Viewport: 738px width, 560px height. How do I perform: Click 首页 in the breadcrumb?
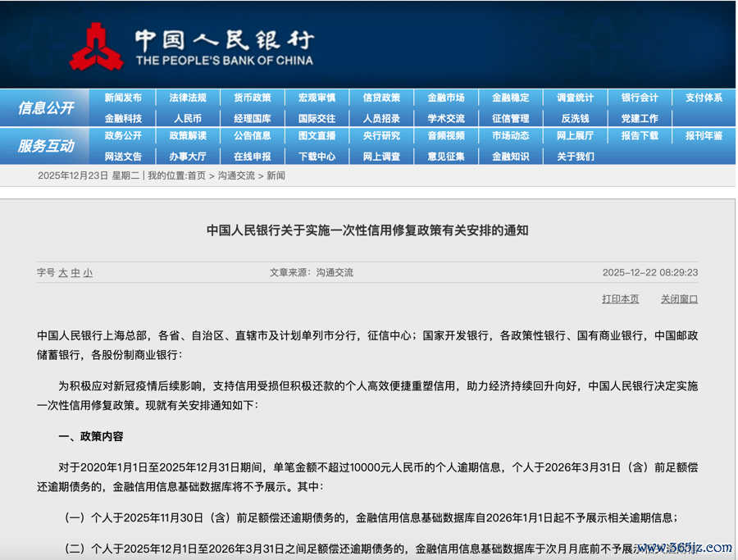click(x=197, y=175)
